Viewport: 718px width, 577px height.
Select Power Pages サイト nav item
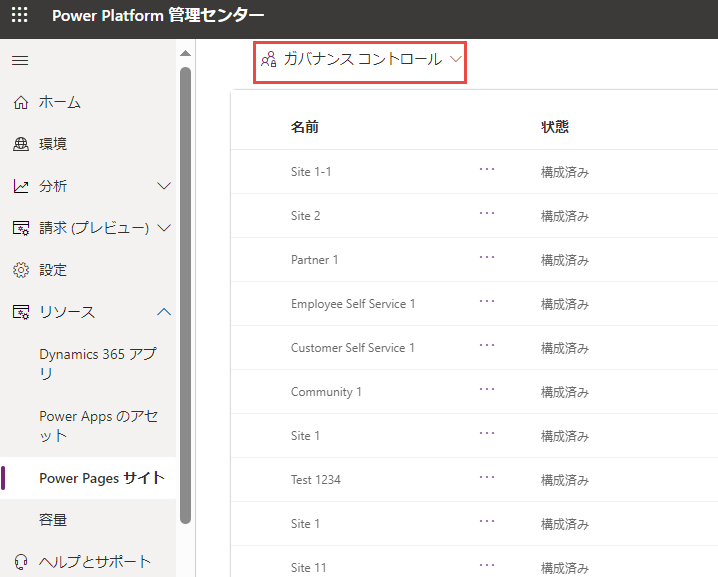coord(102,478)
